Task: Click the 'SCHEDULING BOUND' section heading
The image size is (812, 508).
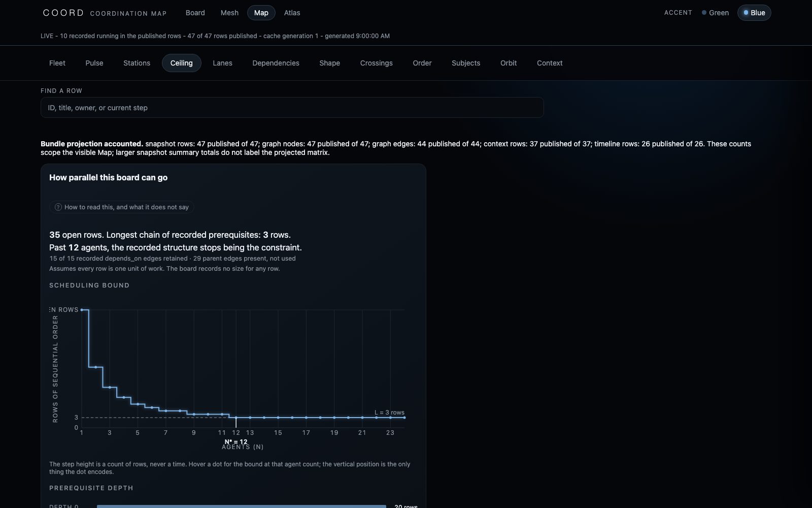Action: point(89,285)
